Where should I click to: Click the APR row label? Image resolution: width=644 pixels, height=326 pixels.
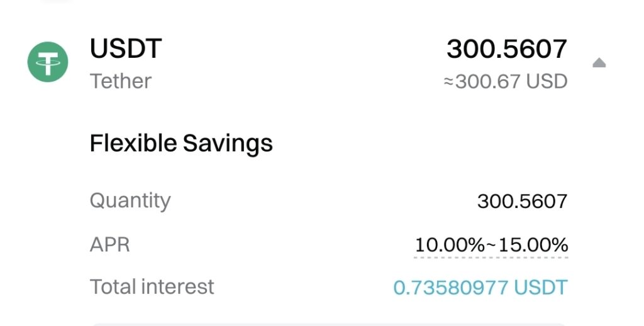[109, 244]
